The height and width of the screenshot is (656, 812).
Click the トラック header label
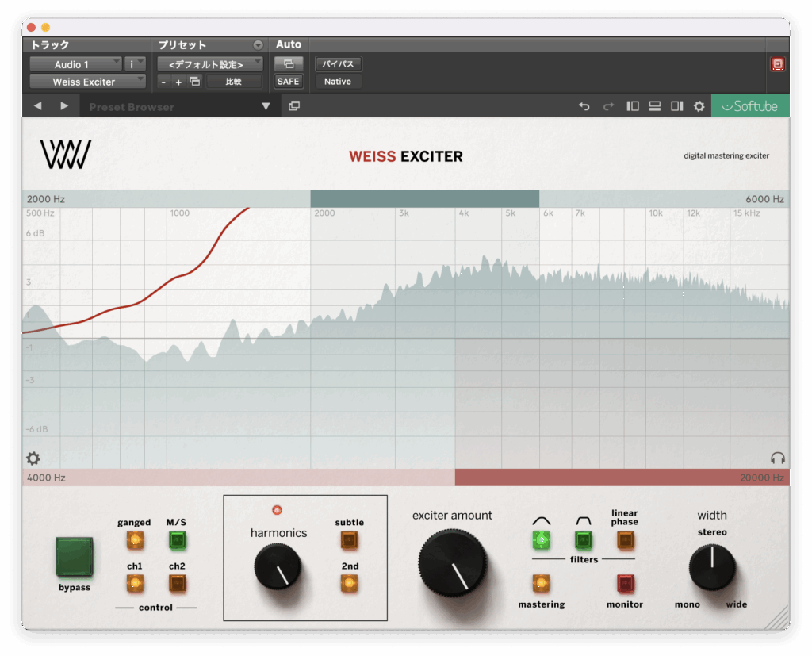click(x=50, y=45)
